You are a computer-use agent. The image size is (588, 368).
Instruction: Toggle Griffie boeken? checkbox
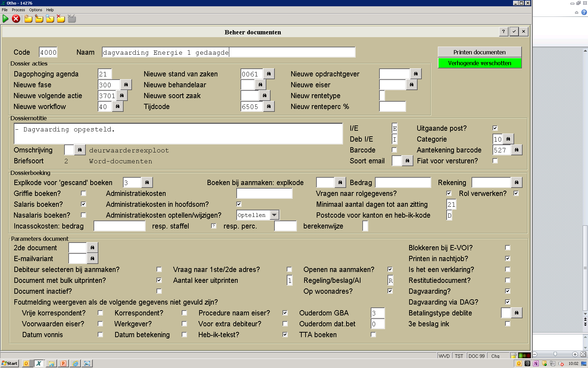click(83, 193)
